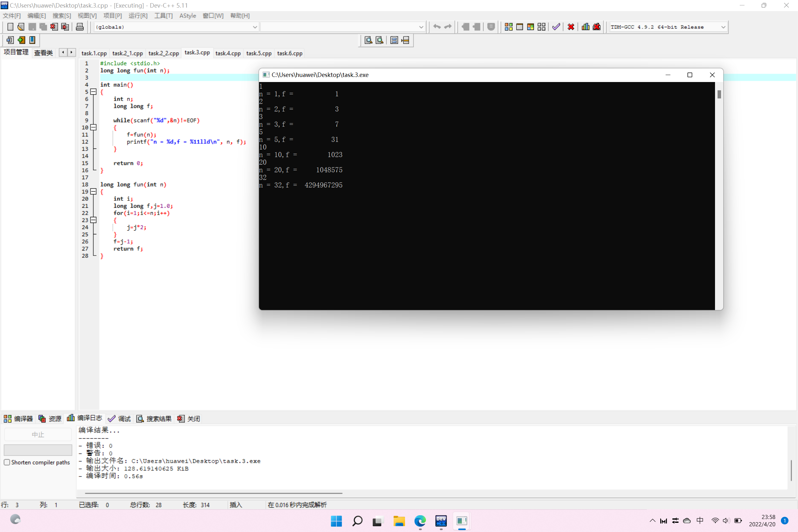Open the TDM-GCC compiler selection dropdown
Image resolution: width=798 pixels, height=532 pixels.
tap(723, 27)
